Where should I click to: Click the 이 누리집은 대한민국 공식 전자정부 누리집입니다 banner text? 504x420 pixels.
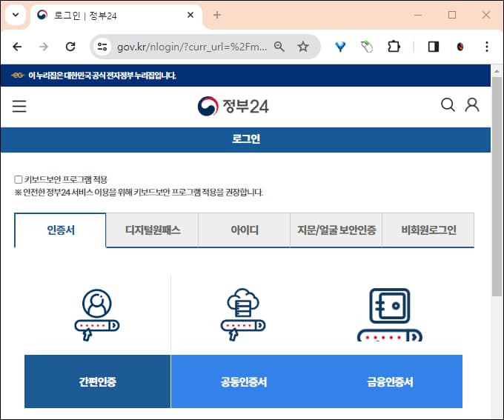click(x=102, y=76)
